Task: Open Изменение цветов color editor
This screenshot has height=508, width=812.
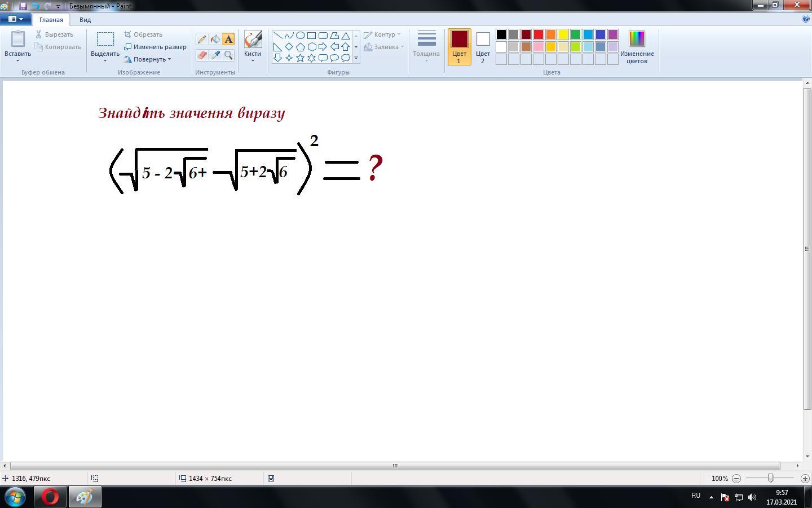Action: pos(637,47)
